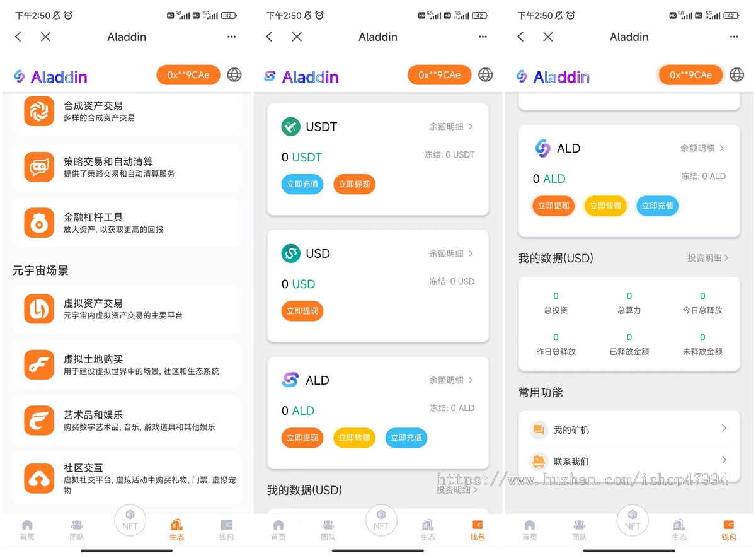Open the 艺术品和娱乐 orange icon
The height and width of the screenshot is (558, 756).
39,421
